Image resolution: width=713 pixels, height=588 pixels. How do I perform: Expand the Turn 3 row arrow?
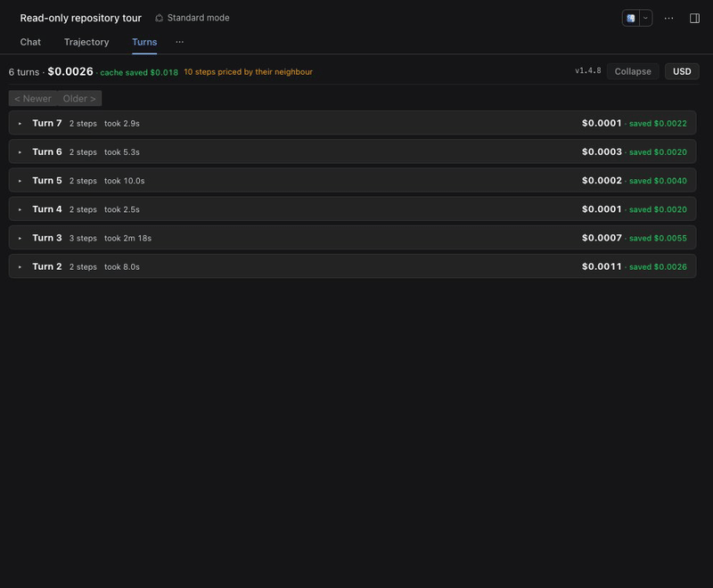click(20, 238)
